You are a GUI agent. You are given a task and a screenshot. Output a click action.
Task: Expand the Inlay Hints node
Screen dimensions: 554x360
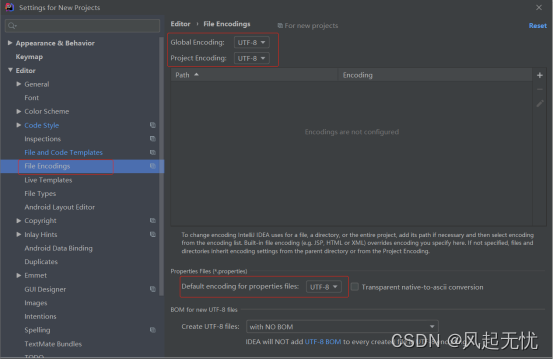19,234
